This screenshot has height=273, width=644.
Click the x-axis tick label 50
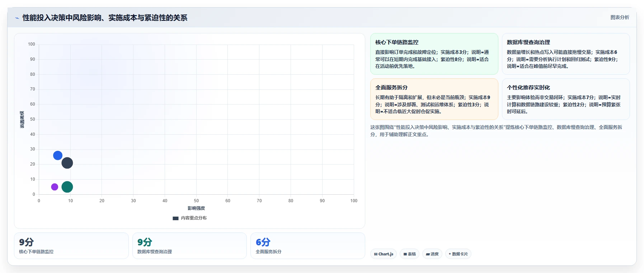tap(196, 201)
